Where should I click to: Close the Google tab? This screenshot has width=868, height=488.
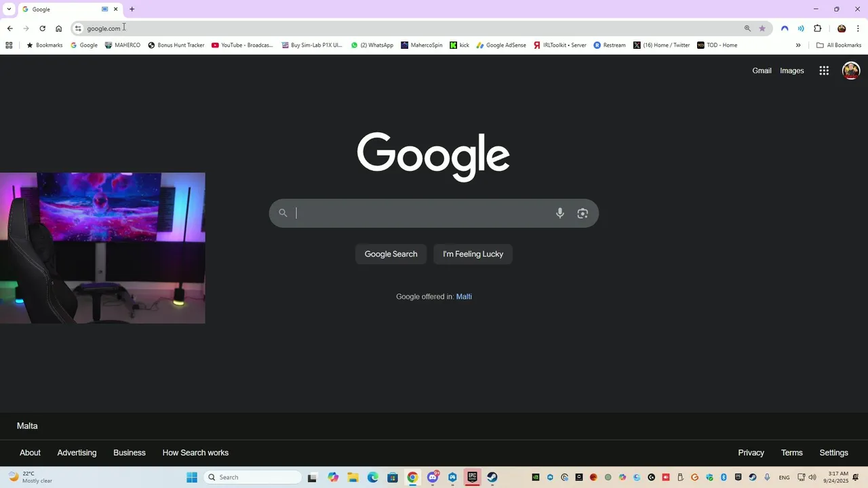pyautogui.click(x=115, y=9)
